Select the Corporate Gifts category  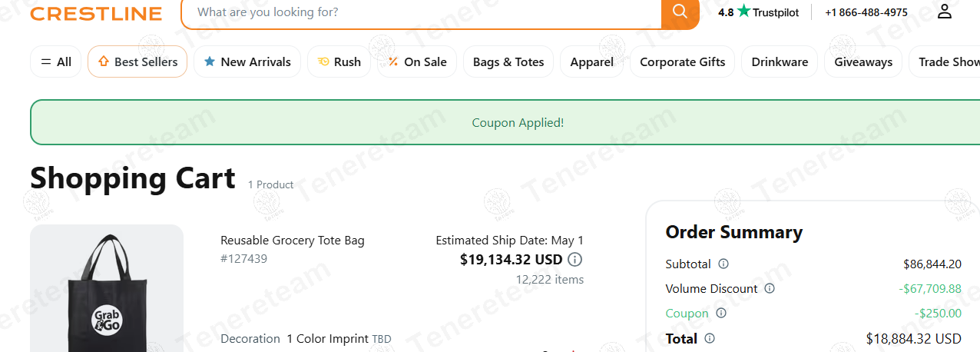[682, 62]
